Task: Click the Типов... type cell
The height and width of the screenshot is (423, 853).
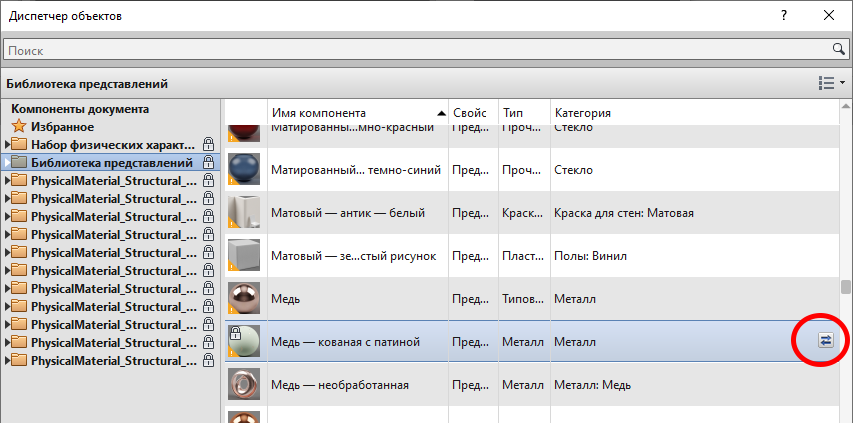Action: click(522, 299)
